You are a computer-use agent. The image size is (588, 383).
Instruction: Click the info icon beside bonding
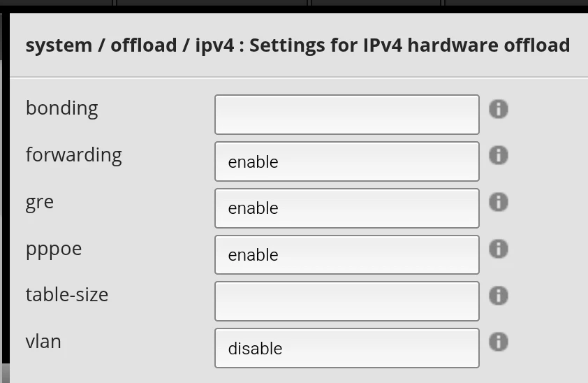(x=498, y=109)
